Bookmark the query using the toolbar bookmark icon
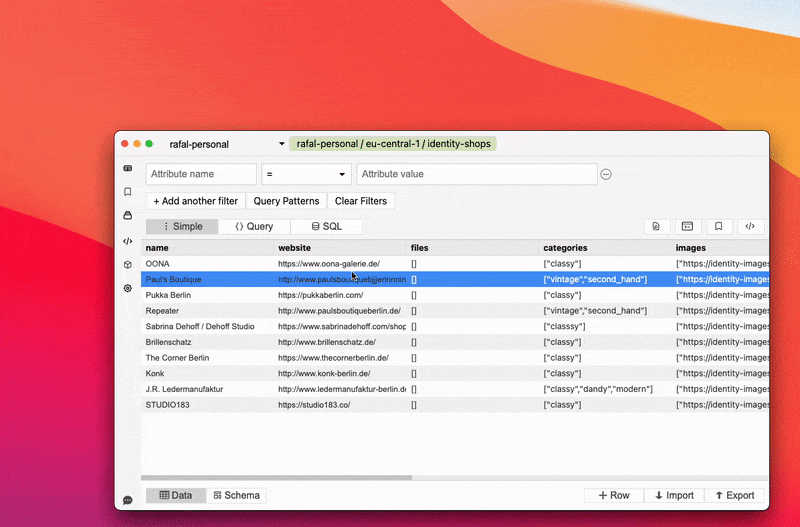The image size is (800, 527). [719, 227]
